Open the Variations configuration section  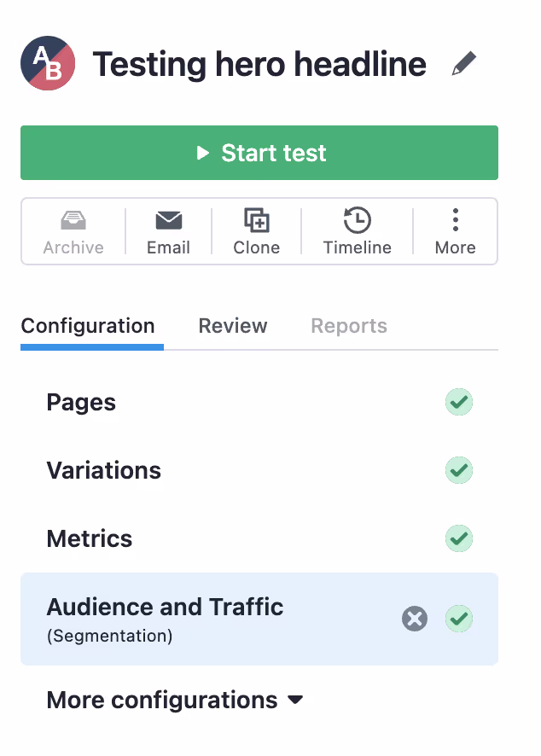coord(259,470)
